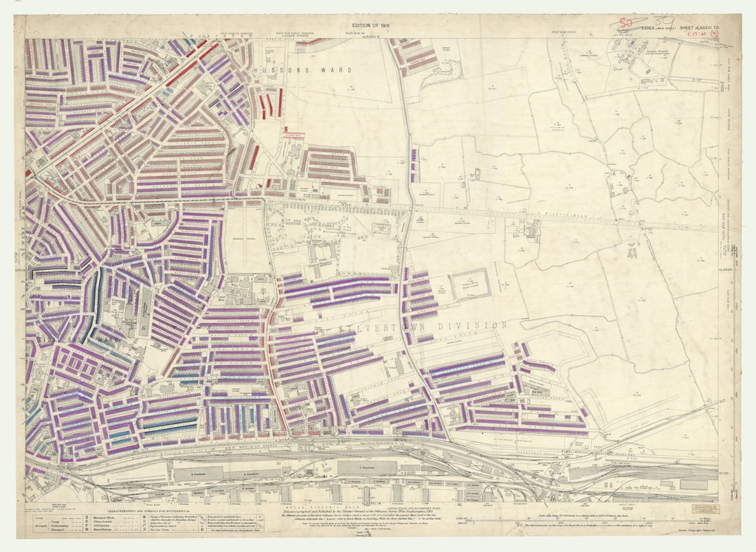The width and height of the screenshot is (756, 552).
Task: Select the 'Municipal Wards' legend entry
Action: point(111,516)
